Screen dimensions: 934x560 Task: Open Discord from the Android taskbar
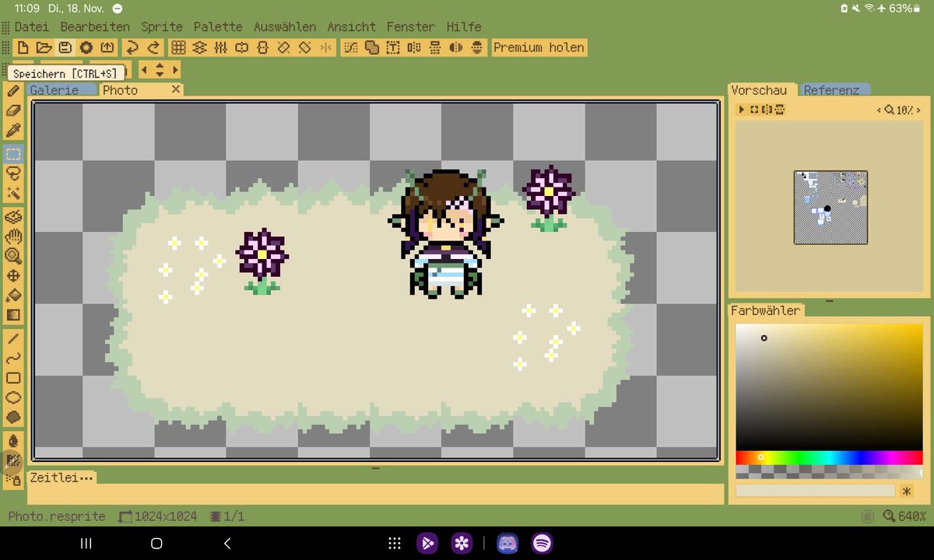coord(507,544)
